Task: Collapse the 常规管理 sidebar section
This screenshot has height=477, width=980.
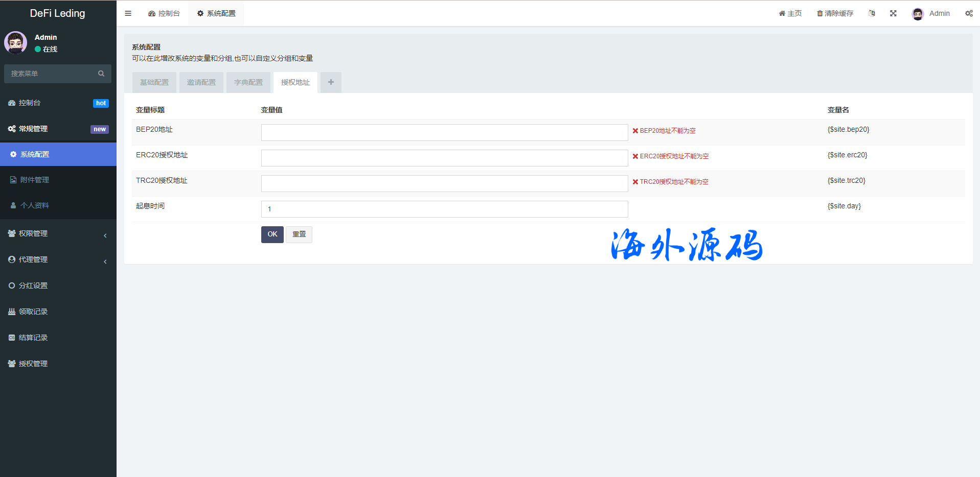Action: pos(58,129)
